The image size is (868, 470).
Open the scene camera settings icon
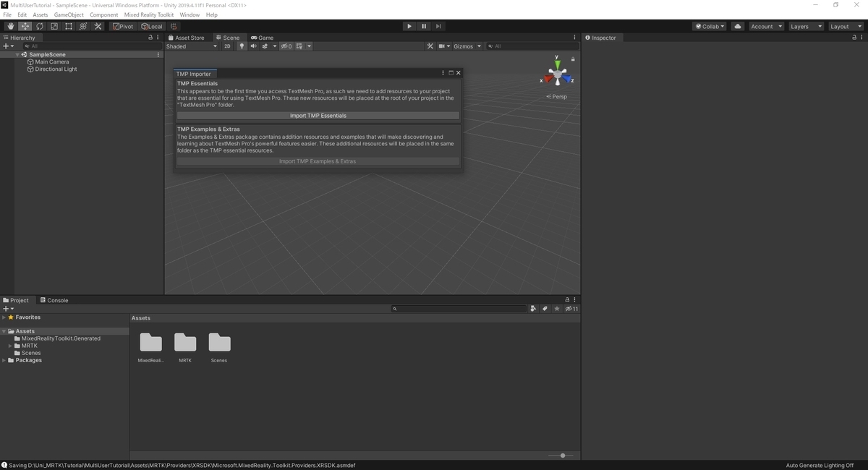pos(441,46)
